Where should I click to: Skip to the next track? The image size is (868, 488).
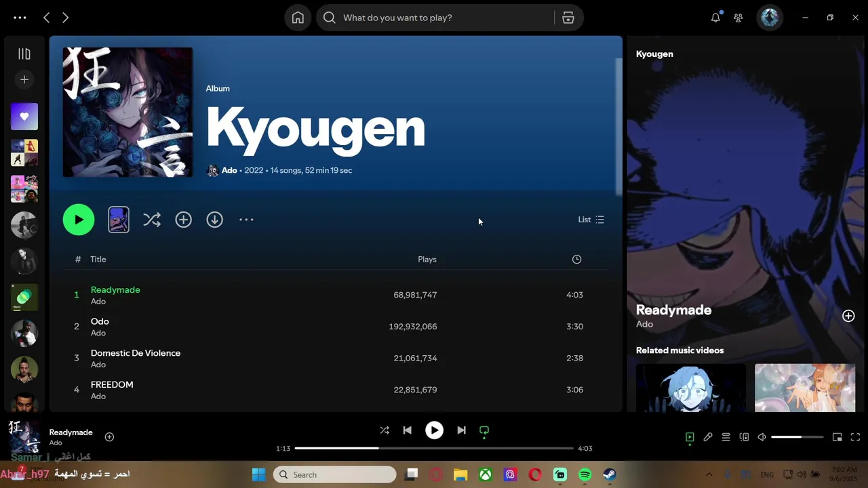click(x=461, y=430)
